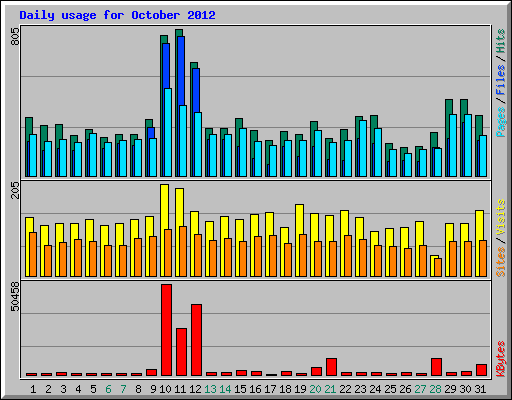Click the title "Daily usage for October 2012"
Screen dimensions: 512x400
pyautogui.click(x=117, y=15)
